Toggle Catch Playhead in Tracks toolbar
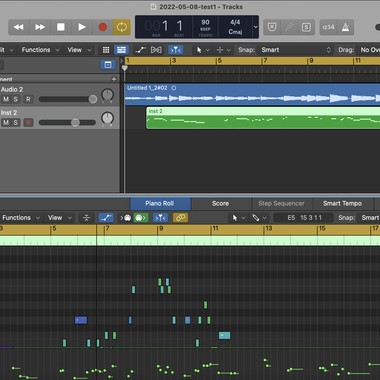The image size is (380, 380). pos(175,50)
